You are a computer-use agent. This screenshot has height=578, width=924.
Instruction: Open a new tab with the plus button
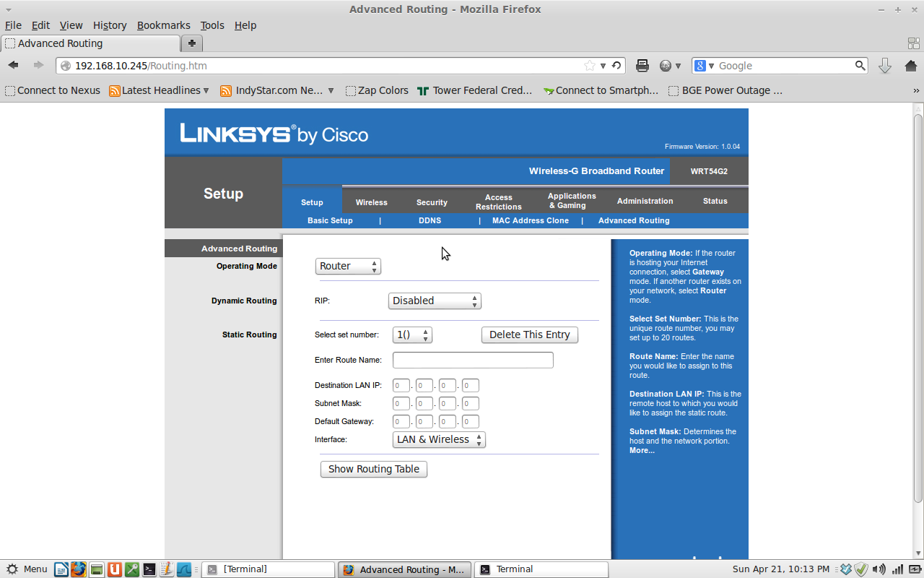191,43
